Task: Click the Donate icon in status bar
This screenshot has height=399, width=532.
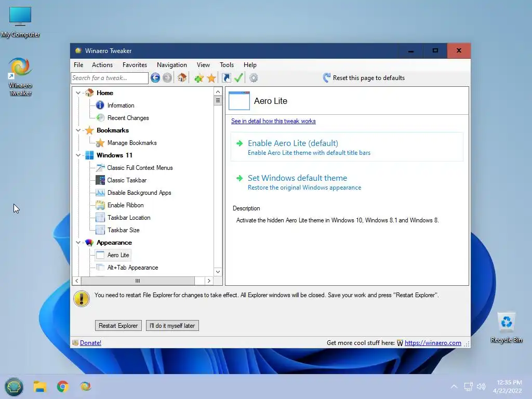Action: click(75, 343)
